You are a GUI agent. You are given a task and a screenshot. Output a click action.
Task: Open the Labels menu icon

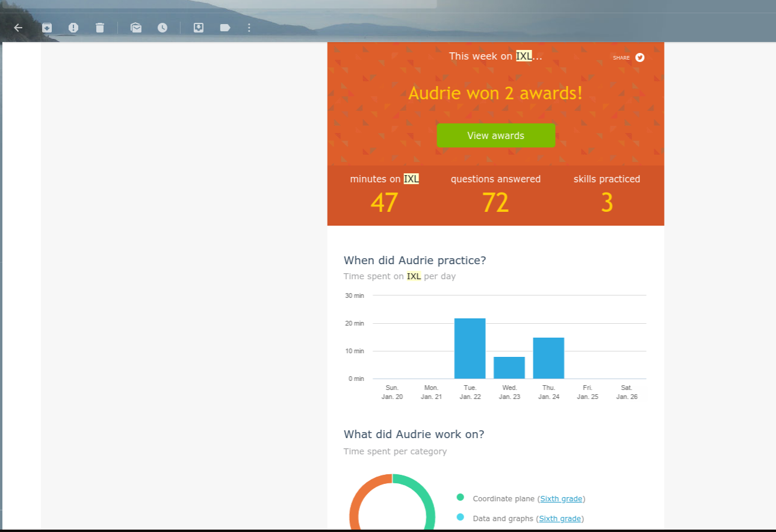[225, 28]
